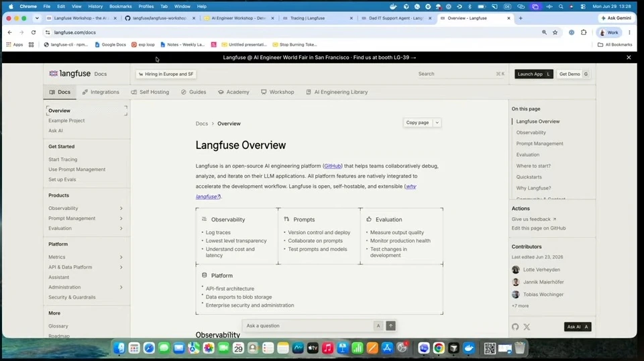Click the Get Demo button
The height and width of the screenshot is (361, 644).
pyautogui.click(x=574, y=74)
